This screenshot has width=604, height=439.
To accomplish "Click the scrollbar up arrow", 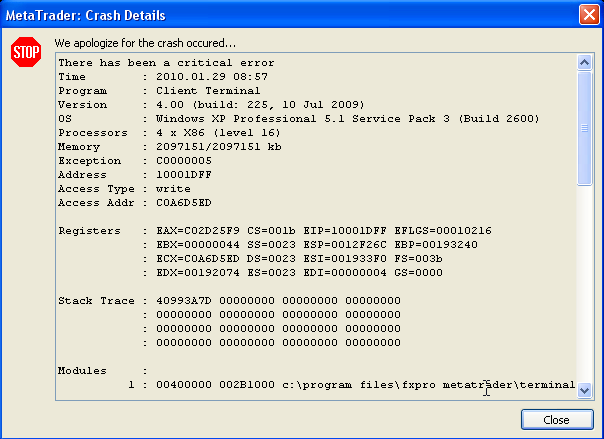I will (584, 62).
